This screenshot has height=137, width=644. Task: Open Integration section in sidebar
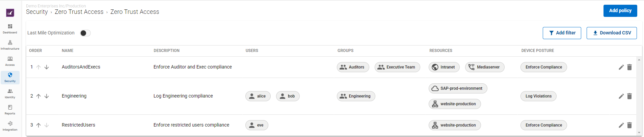10,126
